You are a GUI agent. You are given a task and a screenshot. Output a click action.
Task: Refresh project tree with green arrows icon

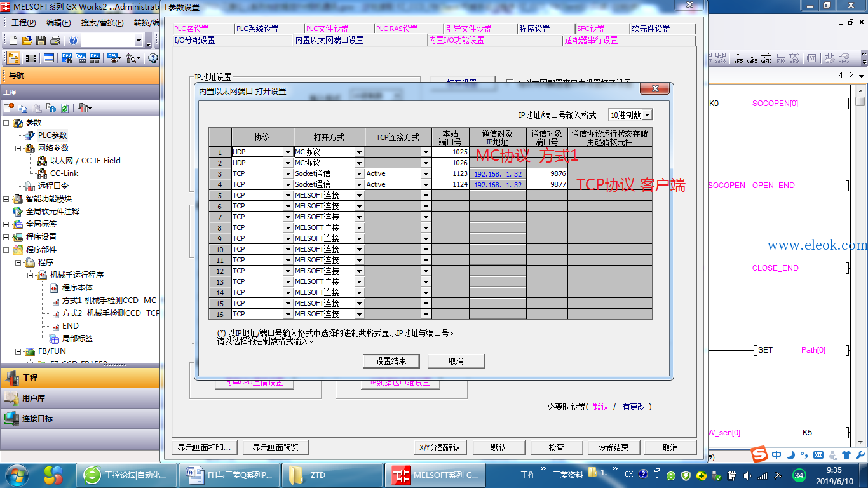pos(64,109)
